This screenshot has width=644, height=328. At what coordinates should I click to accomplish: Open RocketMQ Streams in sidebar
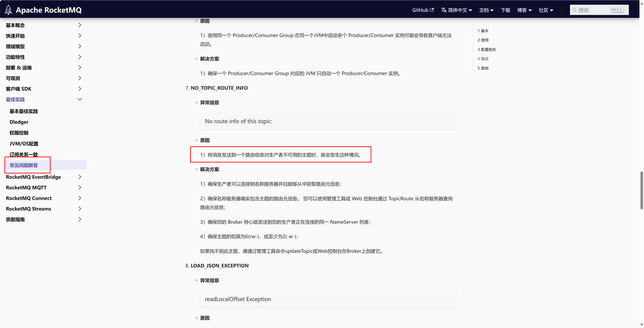tap(28, 209)
